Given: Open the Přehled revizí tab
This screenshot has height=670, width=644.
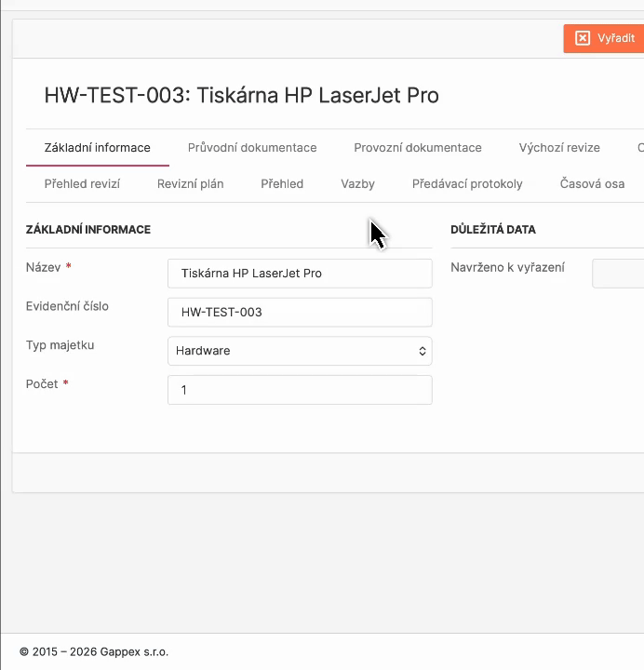Looking at the screenshot, I should tap(82, 183).
